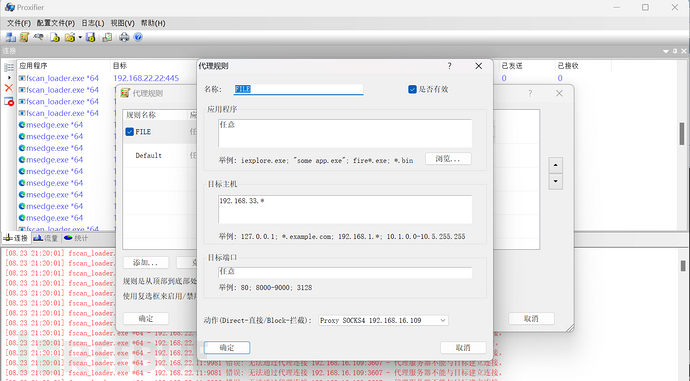The image size is (690, 381).
Task: Open profile folder icon in toolbar
Action: point(70,37)
